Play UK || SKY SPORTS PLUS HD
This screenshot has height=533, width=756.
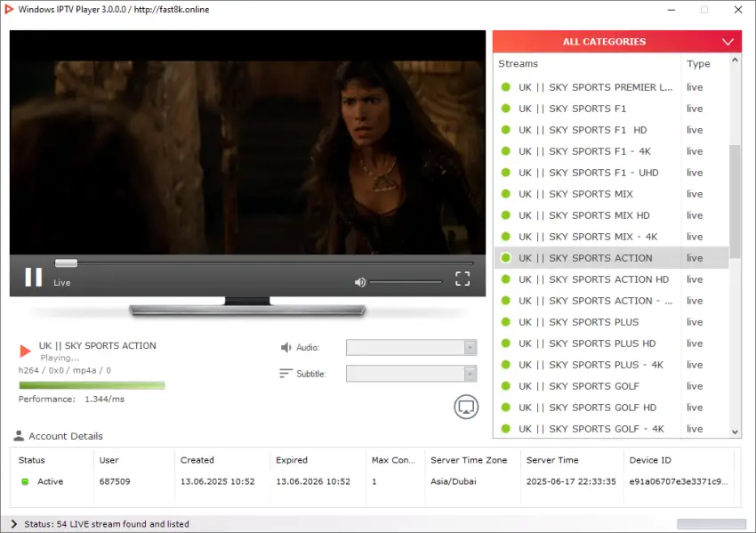[611, 343]
